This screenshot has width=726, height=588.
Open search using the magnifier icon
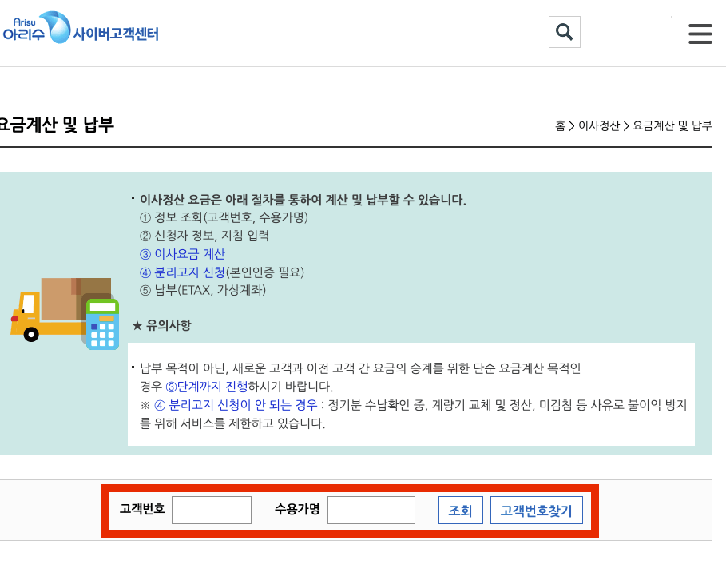(564, 32)
